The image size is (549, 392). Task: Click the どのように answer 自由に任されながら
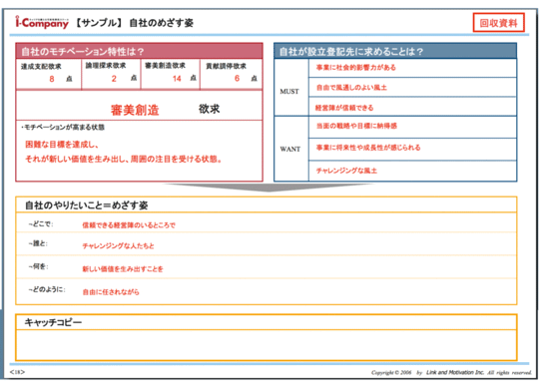(x=110, y=292)
